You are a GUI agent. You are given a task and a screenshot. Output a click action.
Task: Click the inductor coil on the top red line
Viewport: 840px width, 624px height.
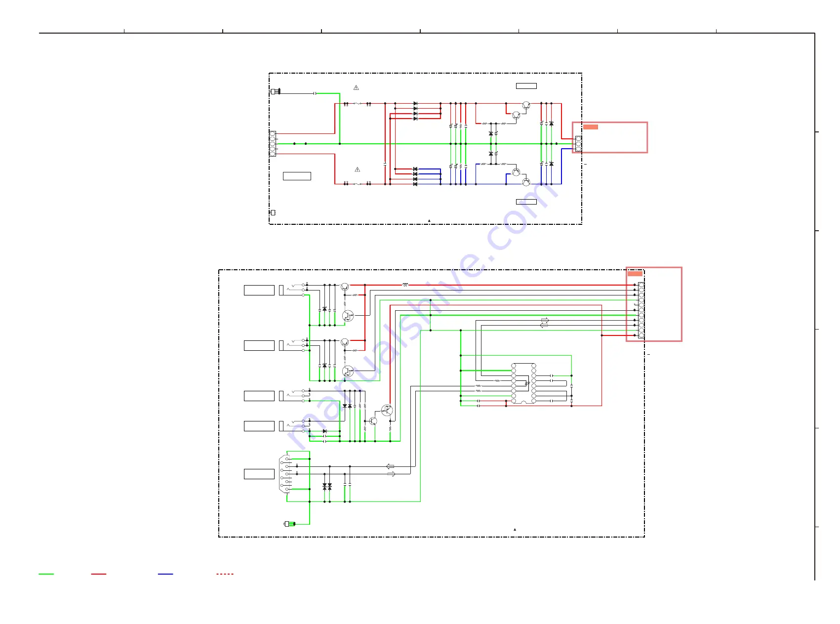pos(405,285)
